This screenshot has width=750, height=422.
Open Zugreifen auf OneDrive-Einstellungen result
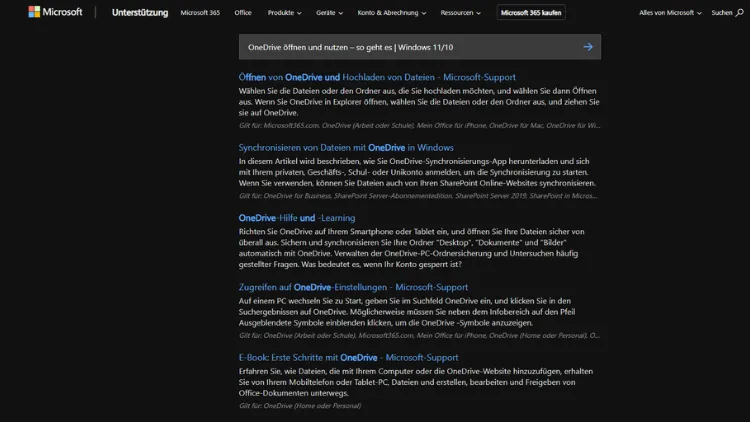[353, 287]
